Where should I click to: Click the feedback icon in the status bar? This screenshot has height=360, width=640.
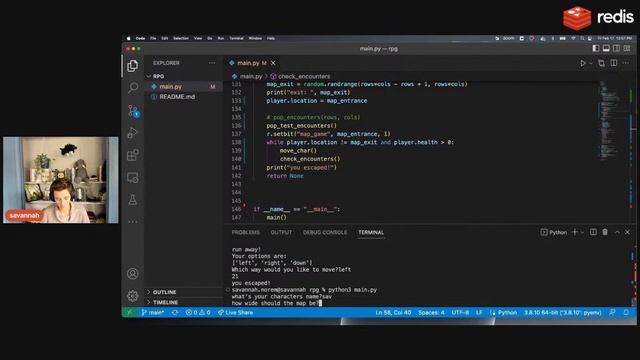click(612, 313)
